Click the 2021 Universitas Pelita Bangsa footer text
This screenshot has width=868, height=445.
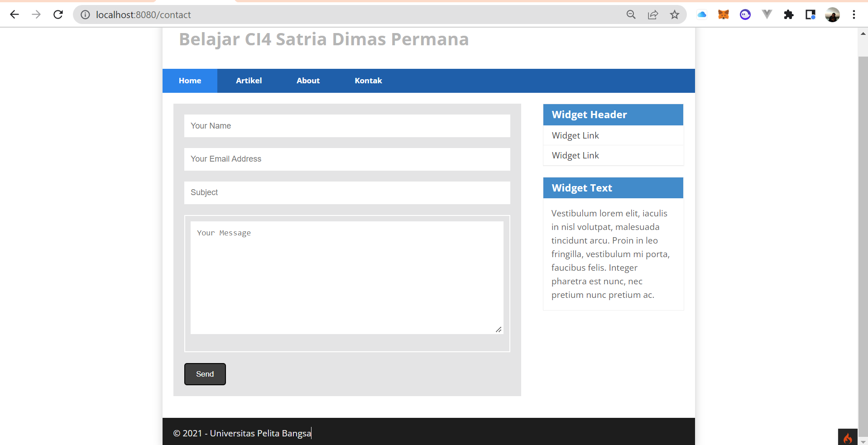242,433
